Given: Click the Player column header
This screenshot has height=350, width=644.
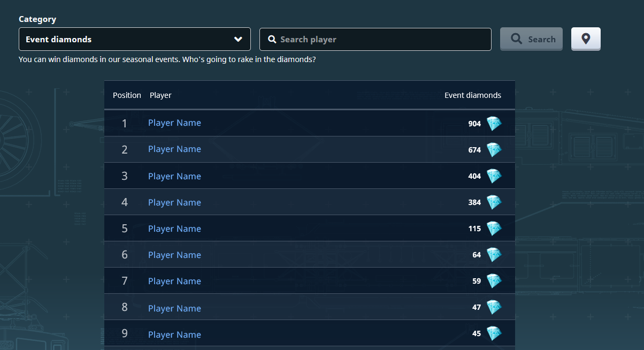Looking at the screenshot, I should 160,95.
